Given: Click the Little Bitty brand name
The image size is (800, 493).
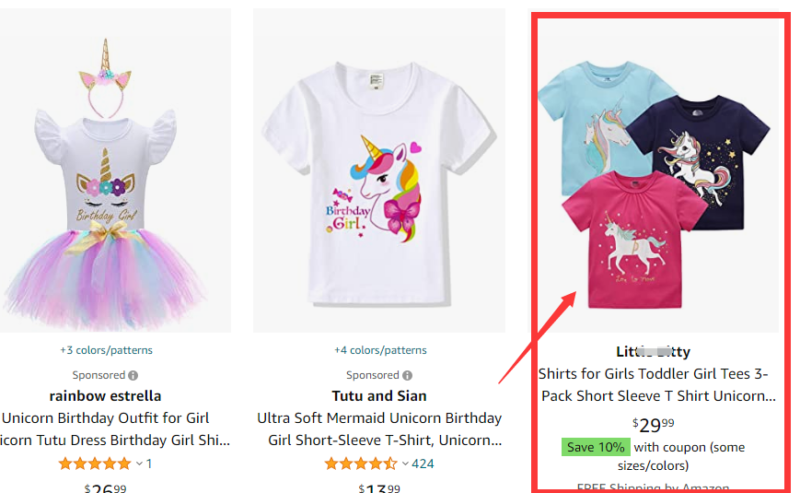Looking at the screenshot, I should (x=654, y=351).
